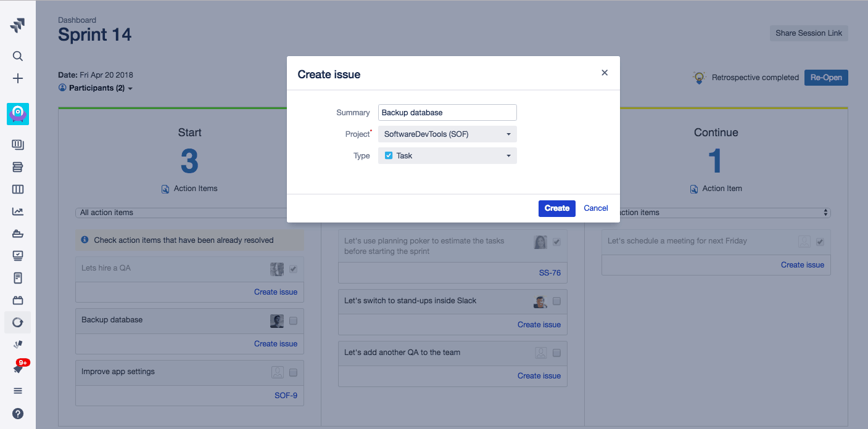Check the resolved box next to Backup database

coord(293,321)
